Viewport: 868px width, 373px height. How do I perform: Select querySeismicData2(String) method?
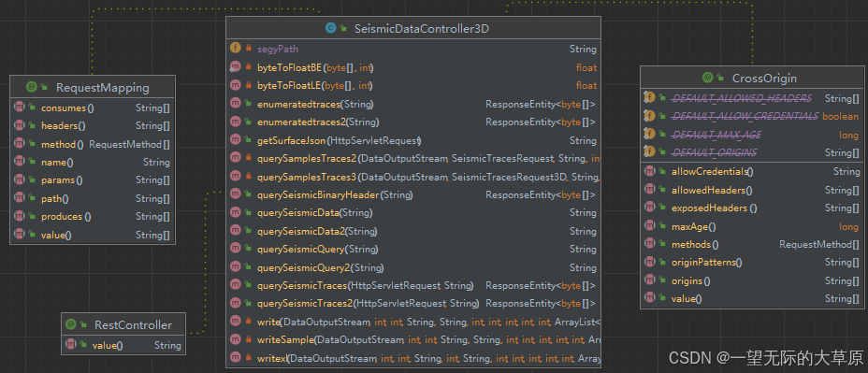[x=413, y=231]
